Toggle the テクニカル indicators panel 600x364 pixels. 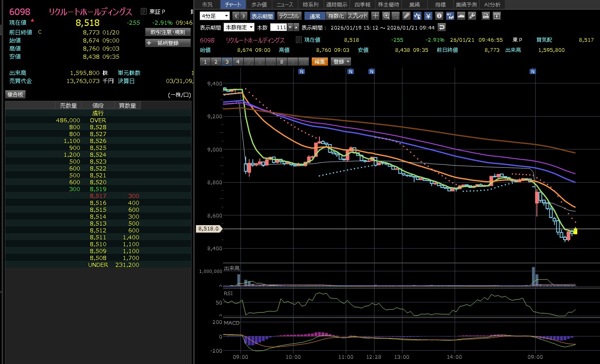[289, 16]
